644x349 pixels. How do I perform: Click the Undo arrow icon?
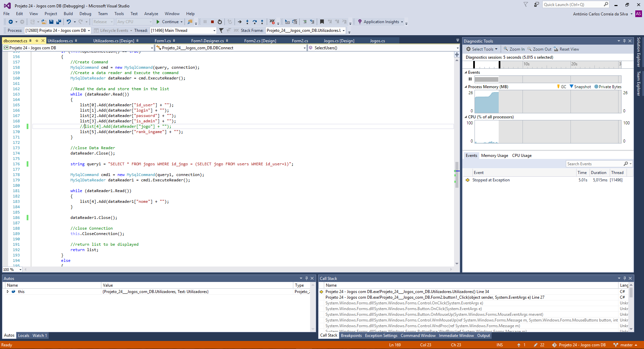[68, 22]
